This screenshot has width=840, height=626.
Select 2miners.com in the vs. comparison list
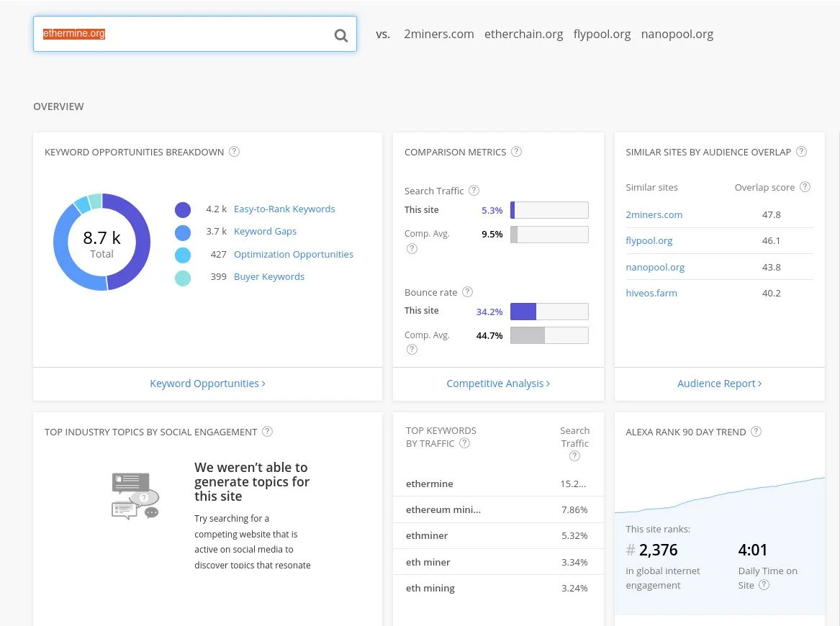(439, 34)
